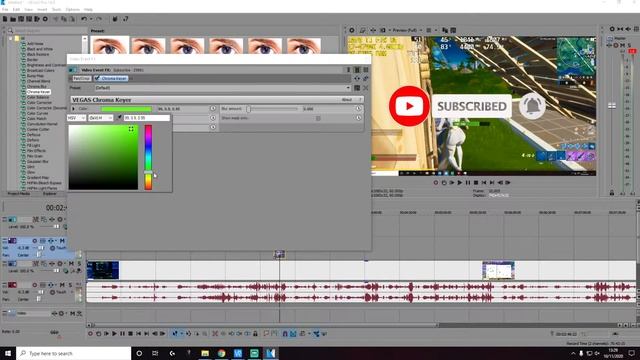640x360 pixels.
Task: Toggle the Chroma Keyer effect checkbox
Action: click(x=97, y=78)
